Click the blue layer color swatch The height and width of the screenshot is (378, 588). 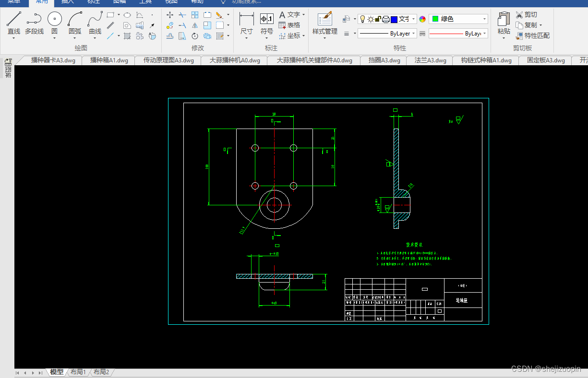point(394,19)
